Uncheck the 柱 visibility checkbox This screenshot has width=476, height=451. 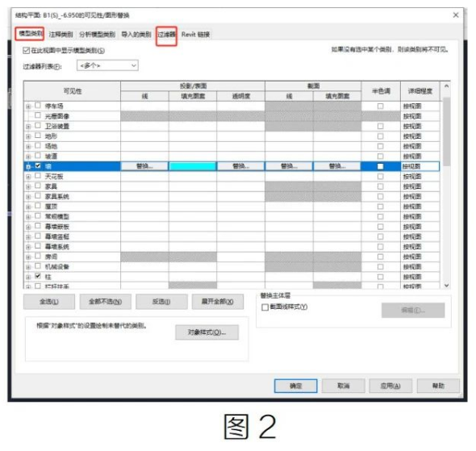click(38, 276)
